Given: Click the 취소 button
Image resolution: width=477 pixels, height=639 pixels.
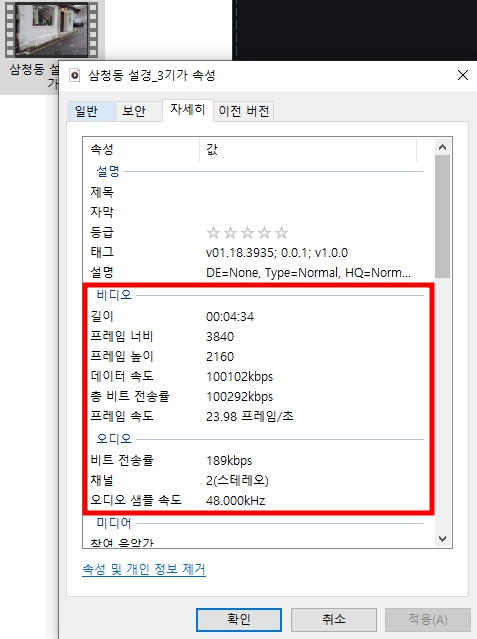Looking at the screenshot, I should (x=333, y=619).
